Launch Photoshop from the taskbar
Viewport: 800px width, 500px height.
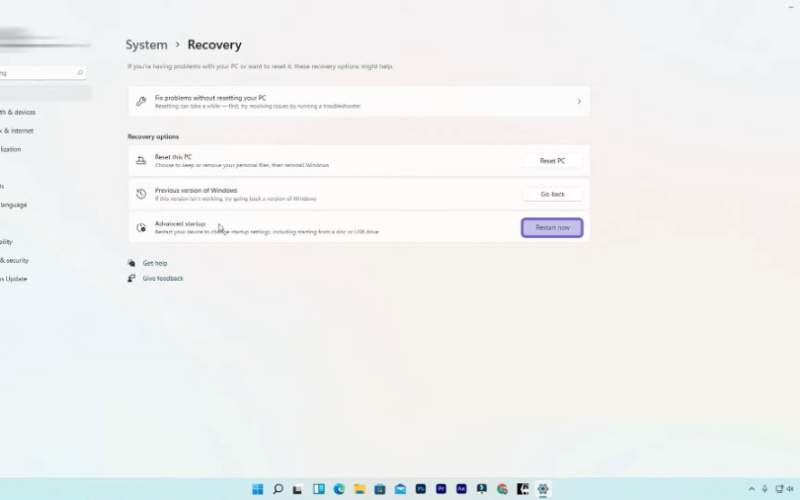[x=420, y=489]
